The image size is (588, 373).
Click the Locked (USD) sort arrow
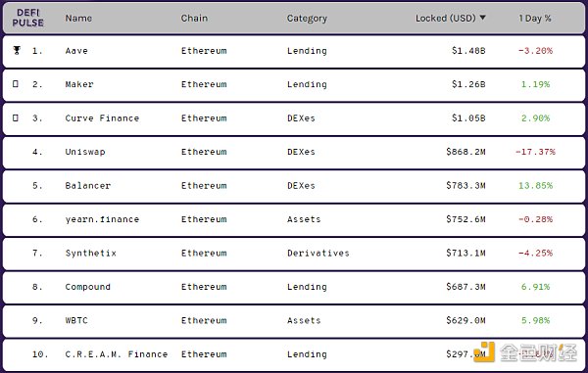click(482, 18)
